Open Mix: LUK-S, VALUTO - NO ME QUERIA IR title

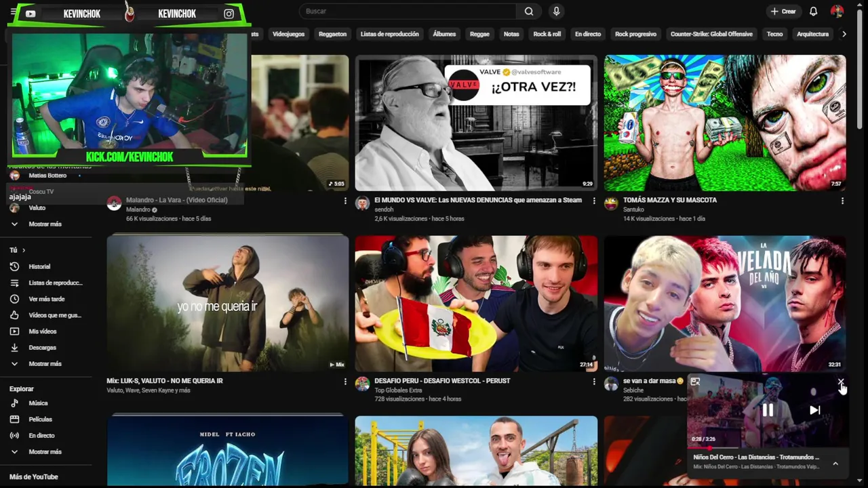point(164,381)
